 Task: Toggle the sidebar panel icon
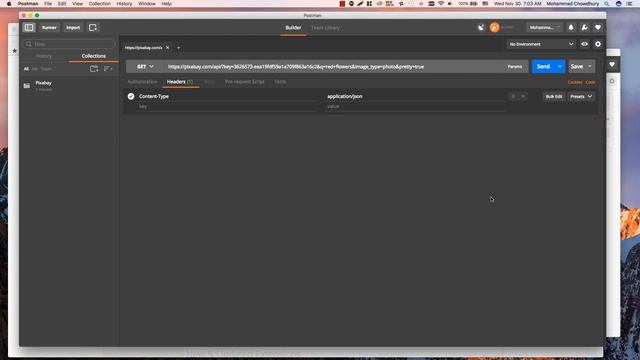29,27
